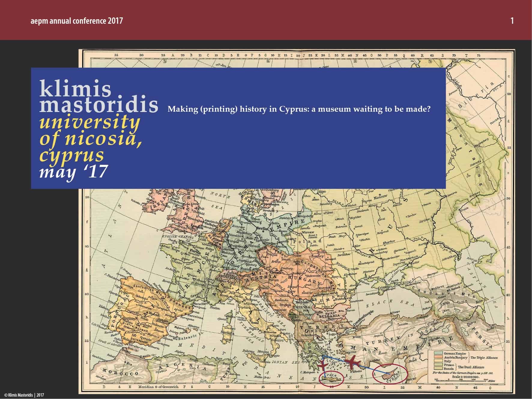Click the 'German Empire' legend text
This screenshot has width=532, height=399.
pyautogui.click(x=455, y=354)
